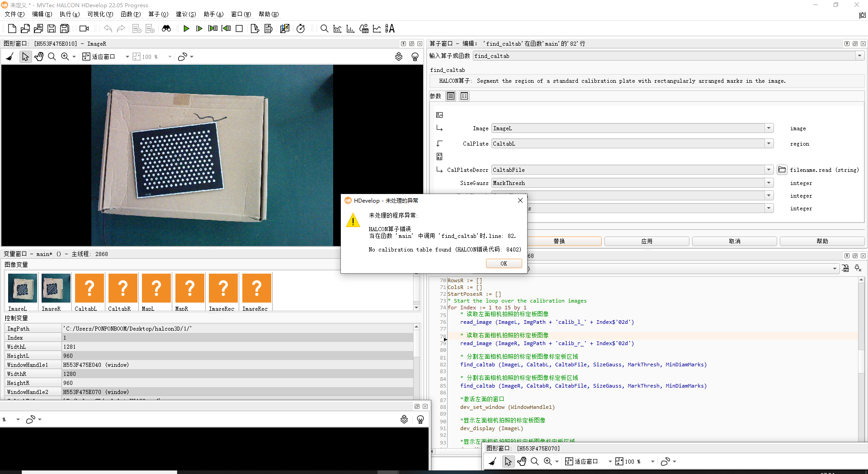The width and height of the screenshot is (868, 474).
Task: Click the 替换 replace button
Action: click(559, 241)
